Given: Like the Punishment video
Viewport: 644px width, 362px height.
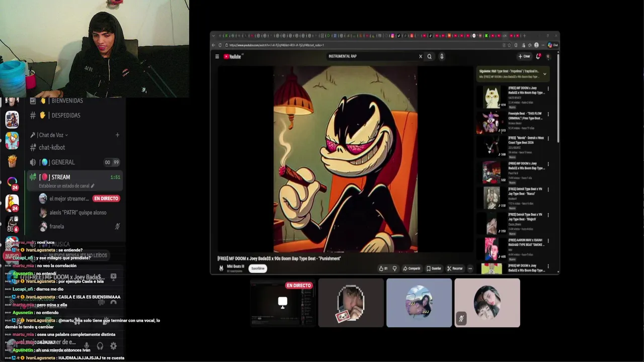Looking at the screenshot, I should point(383,268).
